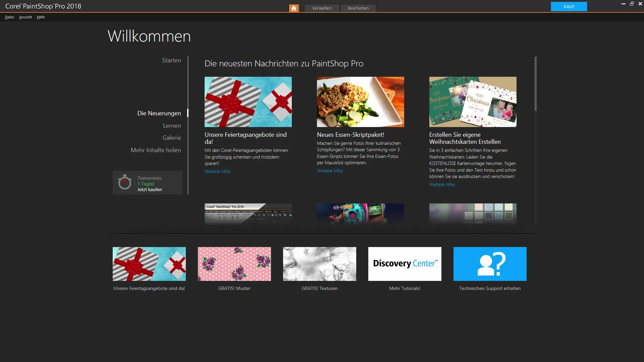Click the blue KAUF button
This screenshot has height=362, width=644.
click(569, 6)
